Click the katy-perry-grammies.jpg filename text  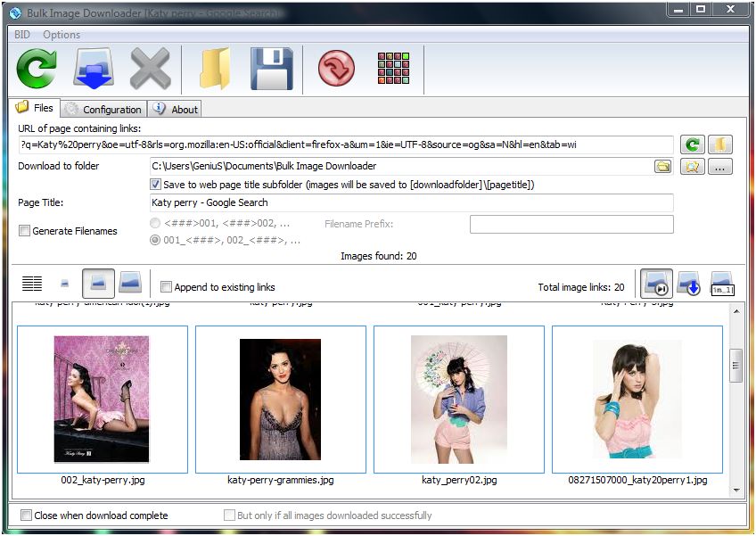click(x=281, y=480)
